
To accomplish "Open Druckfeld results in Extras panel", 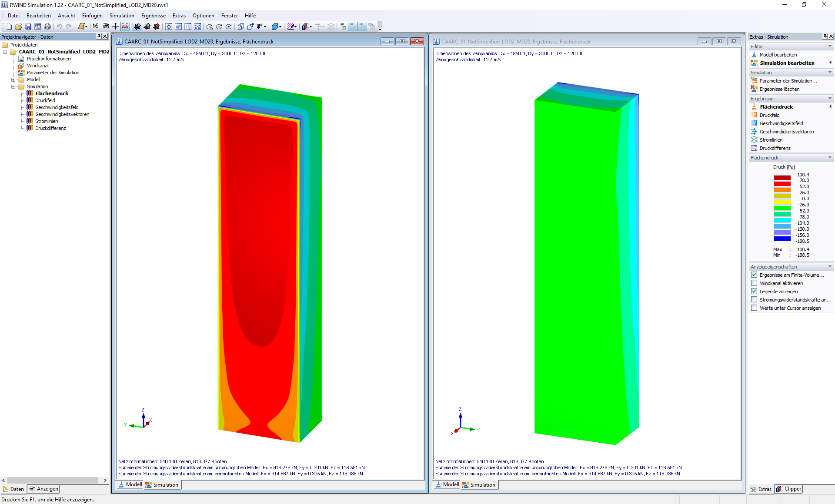I will 769,115.
